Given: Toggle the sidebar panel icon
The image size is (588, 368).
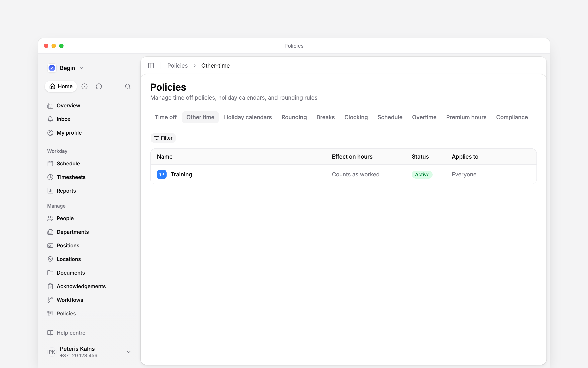Looking at the screenshot, I should (x=151, y=66).
